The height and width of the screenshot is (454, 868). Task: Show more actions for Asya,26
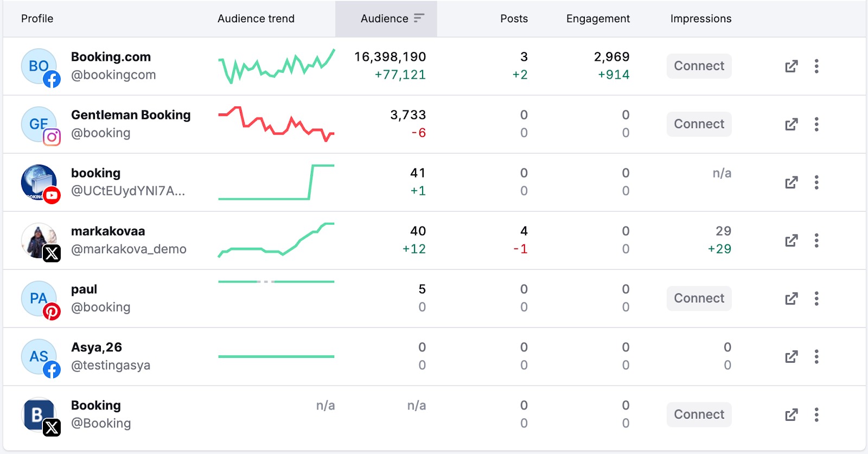(x=816, y=357)
